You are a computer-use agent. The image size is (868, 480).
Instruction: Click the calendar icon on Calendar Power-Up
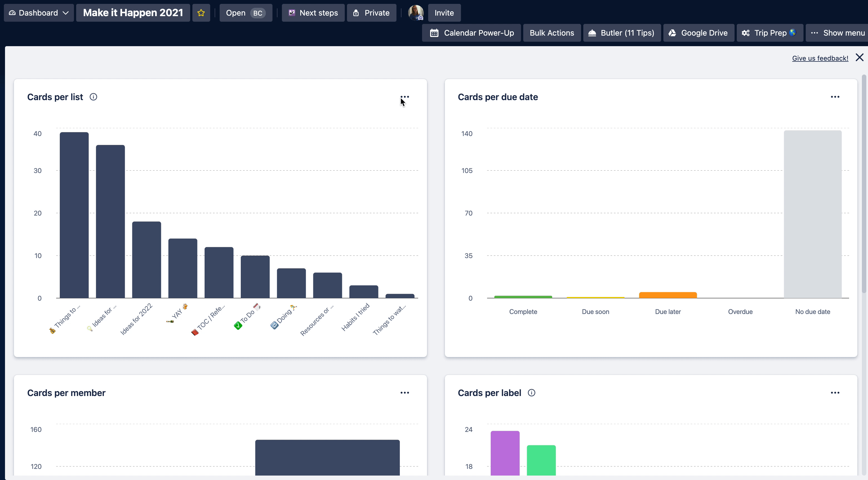point(434,33)
